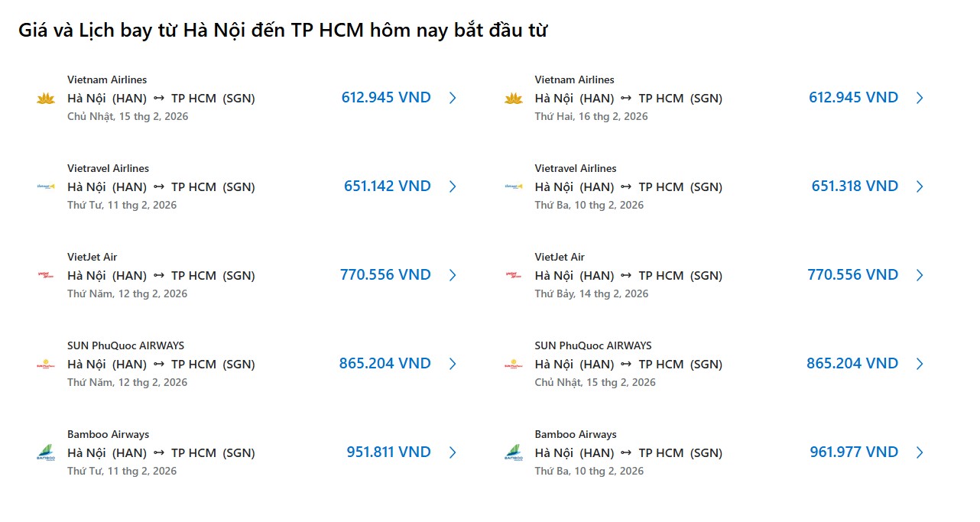
Task: Click Vietravel Airlines logo for 11 thg 2
Action: 46,186
